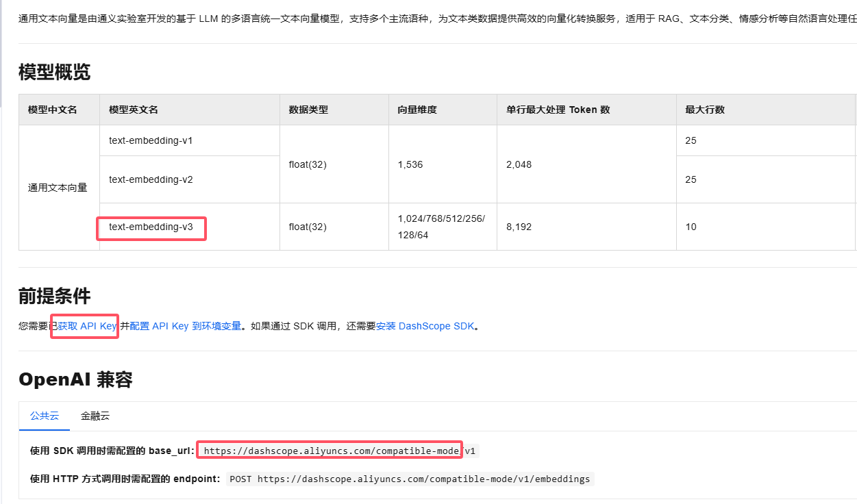Click the POST embeddings endpoint code snippet
The image size is (857, 504).
click(410, 479)
